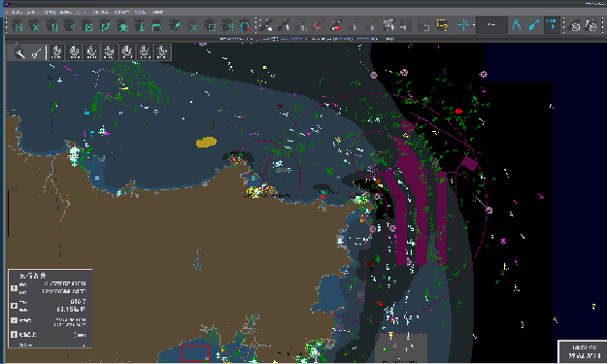
Task: Expand the last row toggle box in info panel
Action: point(14,334)
